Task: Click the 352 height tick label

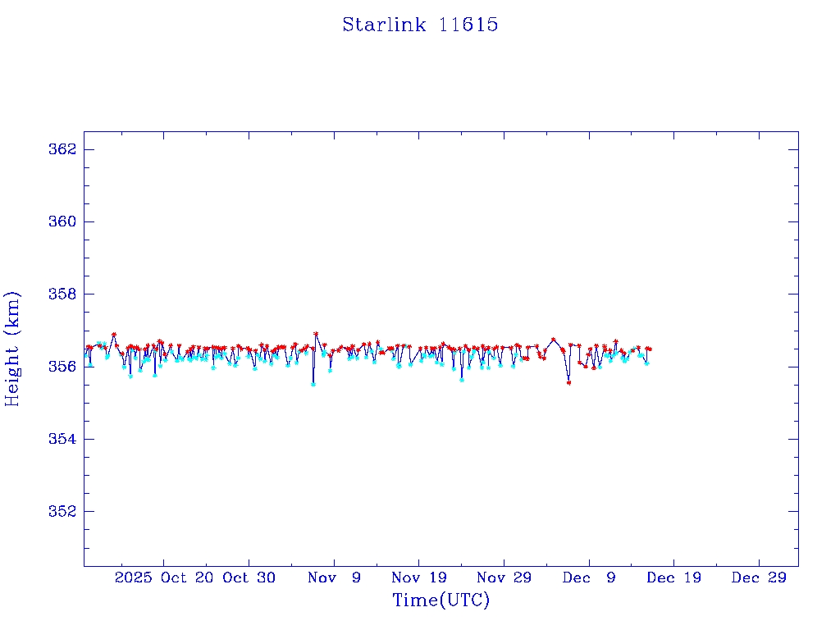Action: pos(63,511)
